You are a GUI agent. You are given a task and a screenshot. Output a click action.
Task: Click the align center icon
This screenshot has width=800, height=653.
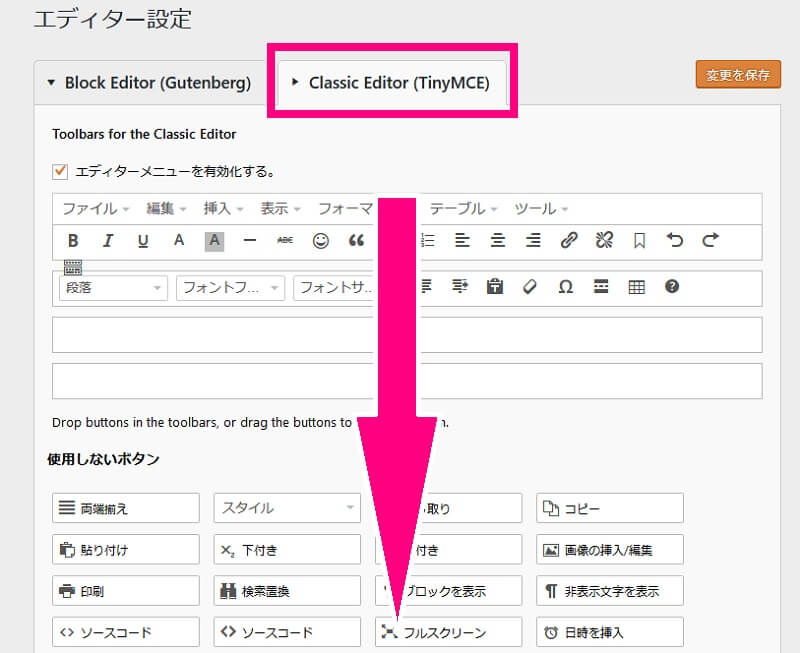tap(498, 241)
